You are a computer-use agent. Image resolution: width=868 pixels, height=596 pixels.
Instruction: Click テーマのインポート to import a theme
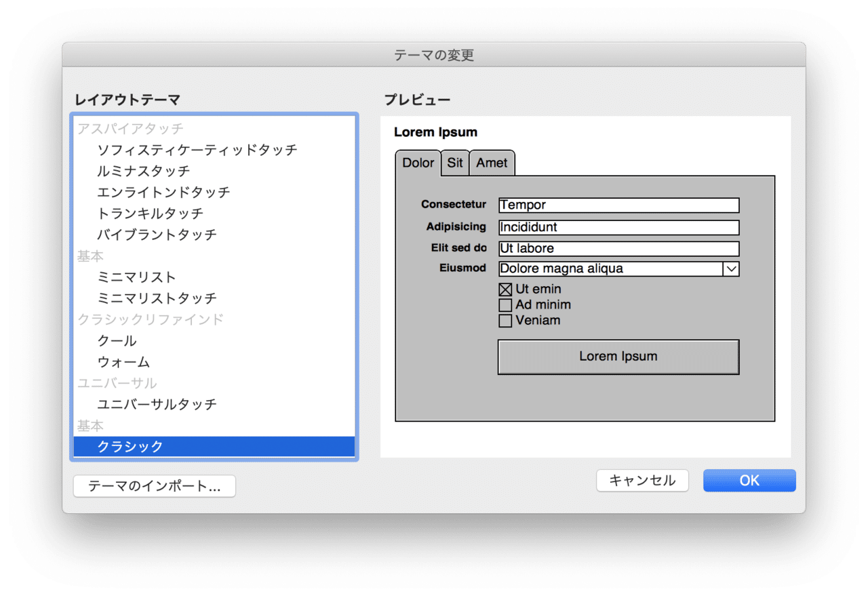tap(154, 486)
